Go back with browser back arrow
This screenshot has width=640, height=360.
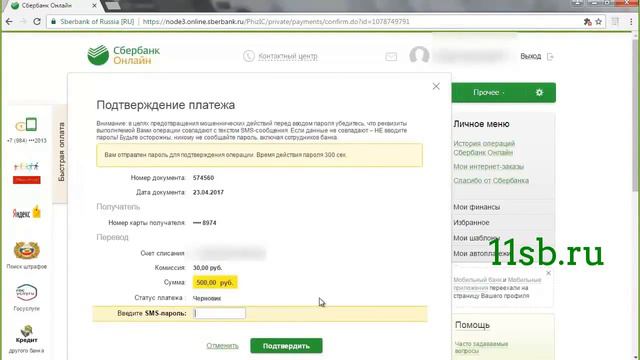pyautogui.click(x=9, y=22)
